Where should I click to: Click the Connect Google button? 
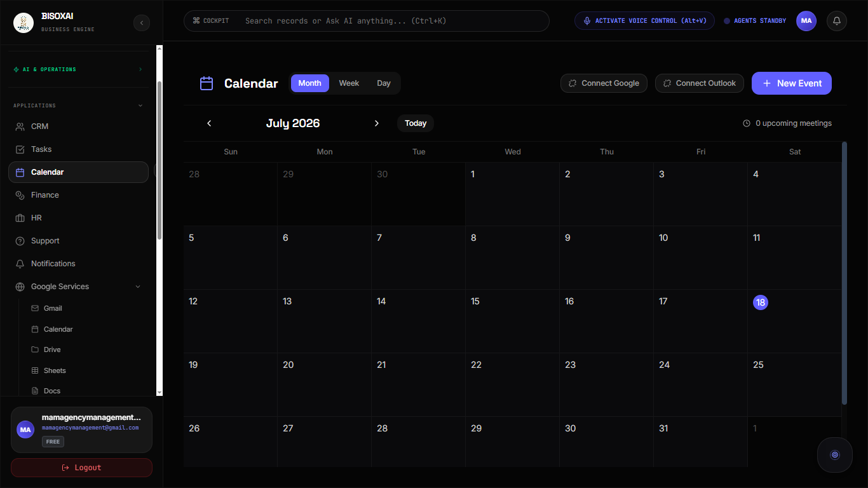coord(604,83)
